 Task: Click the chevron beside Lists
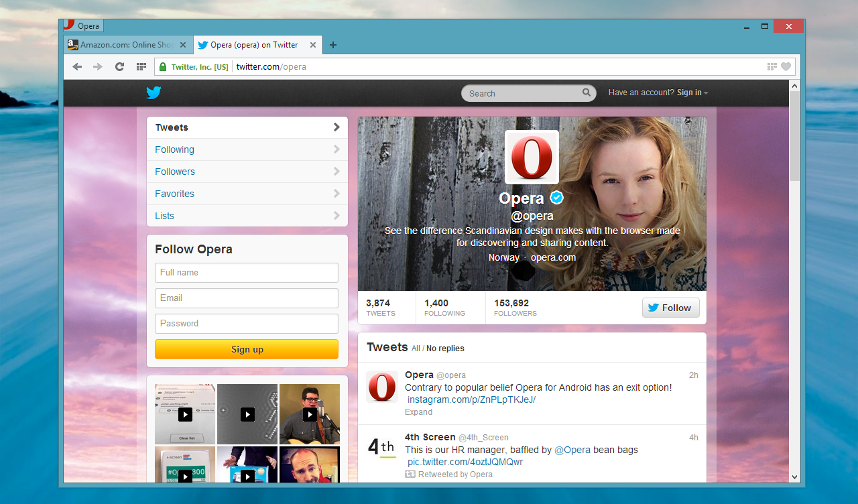(336, 216)
